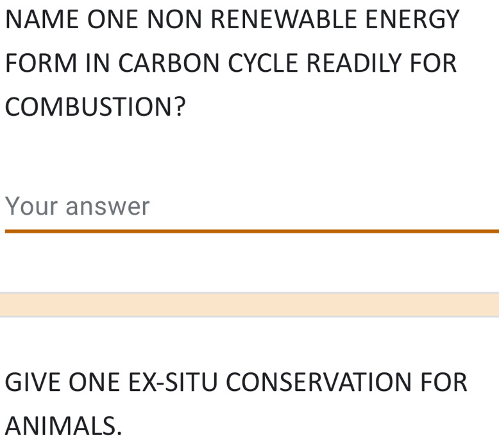Click the orange underline of the answer field
The height and width of the screenshot is (448, 499).
pos(250,230)
